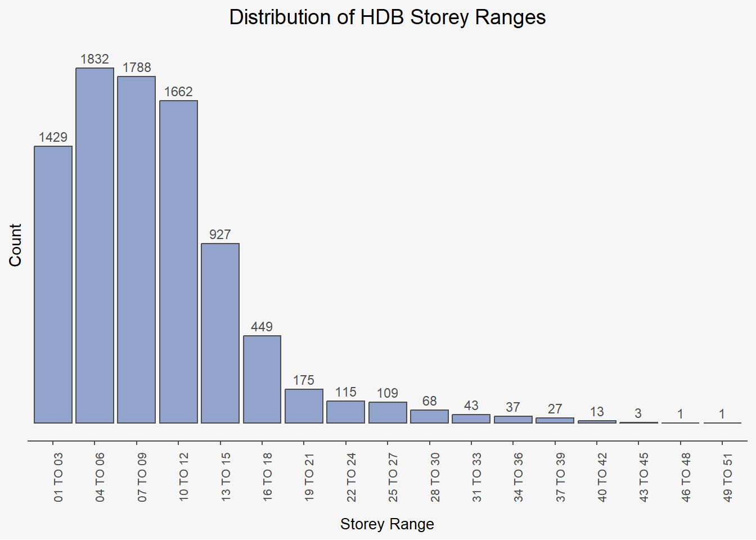Screen dimensions: 756x540
Task: Click the 927 data label
Action: [x=220, y=235]
